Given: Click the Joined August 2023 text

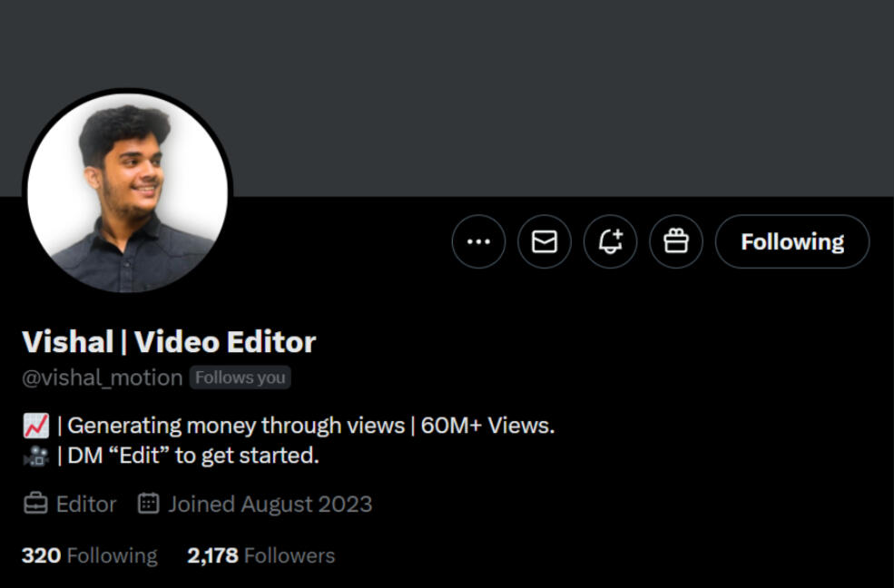Looking at the screenshot, I should pyautogui.click(x=270, y=505).
